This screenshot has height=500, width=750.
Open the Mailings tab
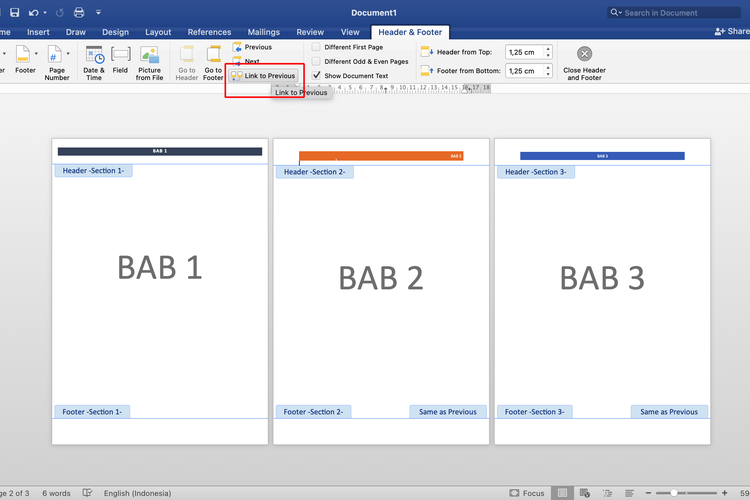pos(264,32)
